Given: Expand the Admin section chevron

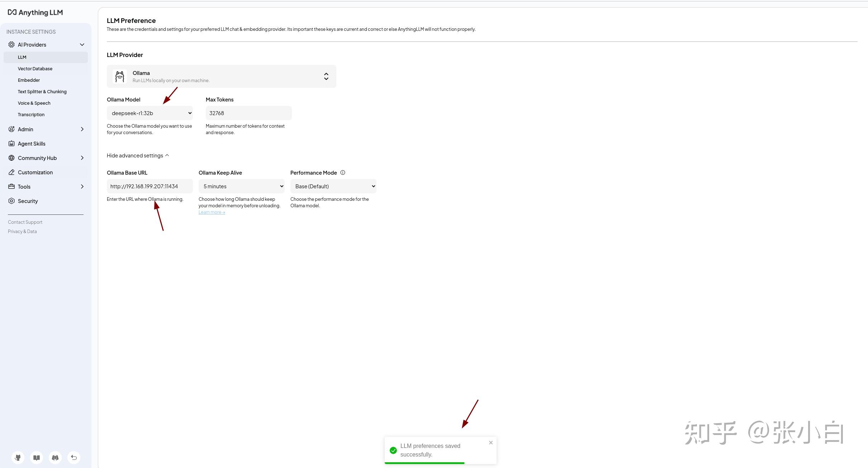Looking at the screenshot, I should [82, 129].
